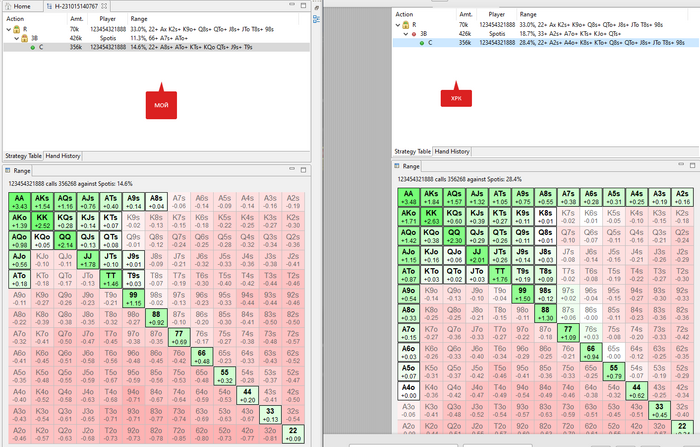This screenshot has height=447, width=700.
Task: Click A4o +0.00 cell in the 28.4% grid
Action: 408,391
